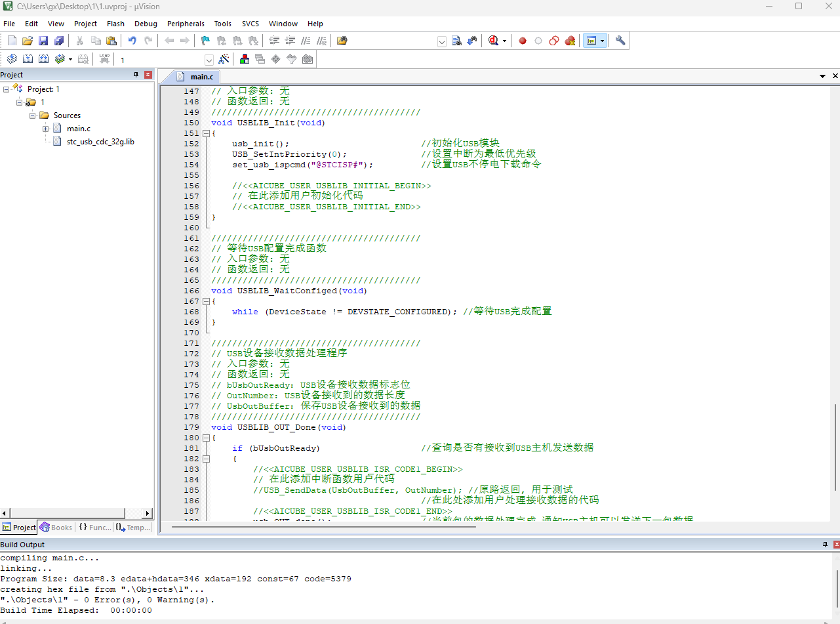Switch to the Templates panel tab
Viewport: 840px width, 624px height.
pyautogui.click(x=133, y=528)
